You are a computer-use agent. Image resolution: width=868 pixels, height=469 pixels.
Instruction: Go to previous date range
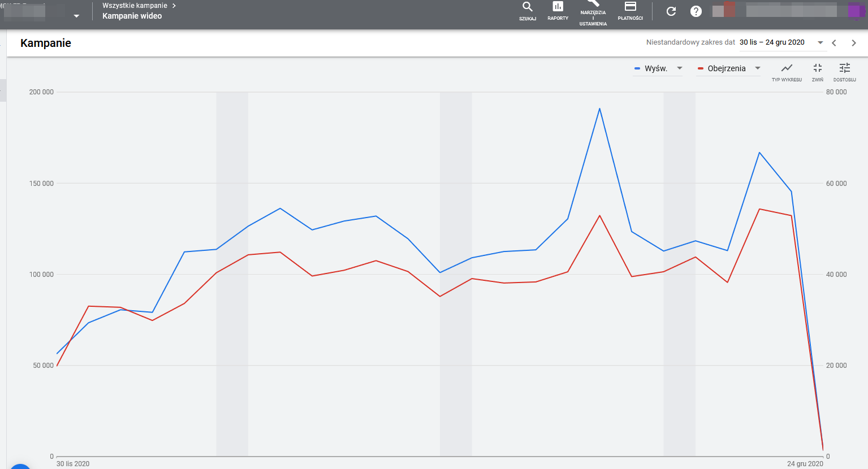click(x=834, y=43)
